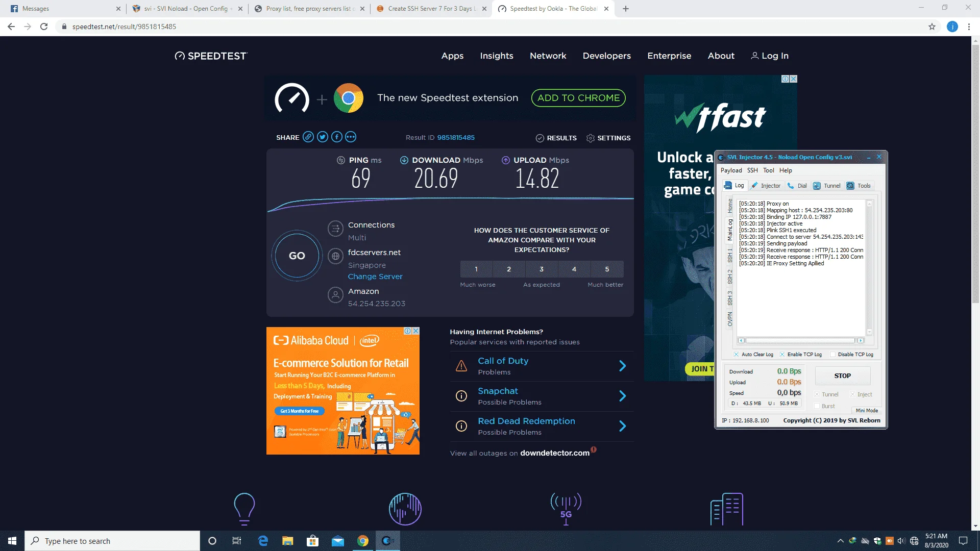This screenshot has height=551, width=980.
Task: Expand Snapchat possible problems chevron
Action: click(622, 396)
